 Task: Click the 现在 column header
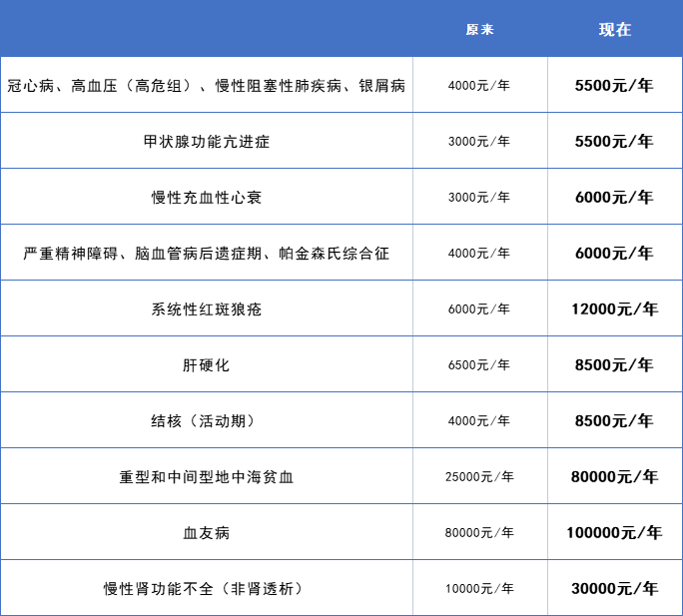[615, 29]
